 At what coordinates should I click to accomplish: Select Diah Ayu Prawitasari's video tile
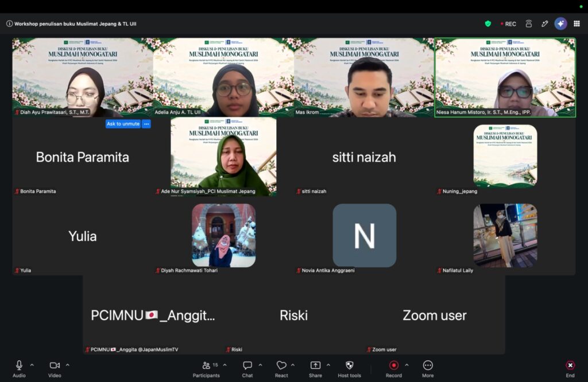(x=83, y=77)
